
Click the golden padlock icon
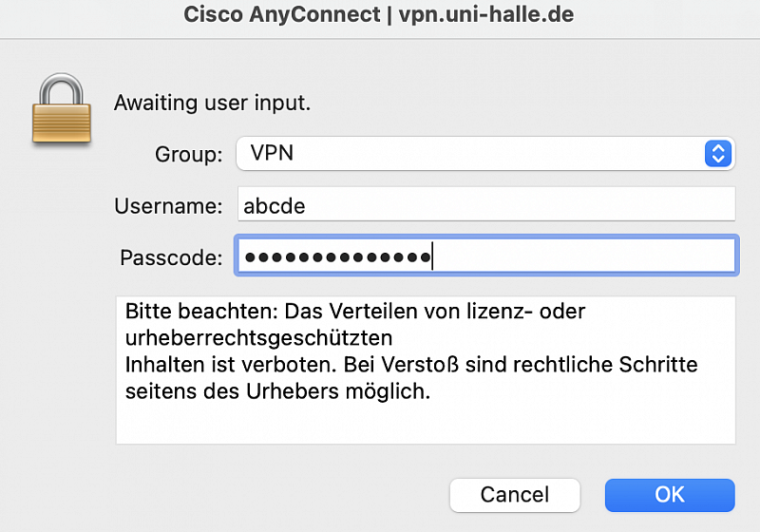point(62,109)
